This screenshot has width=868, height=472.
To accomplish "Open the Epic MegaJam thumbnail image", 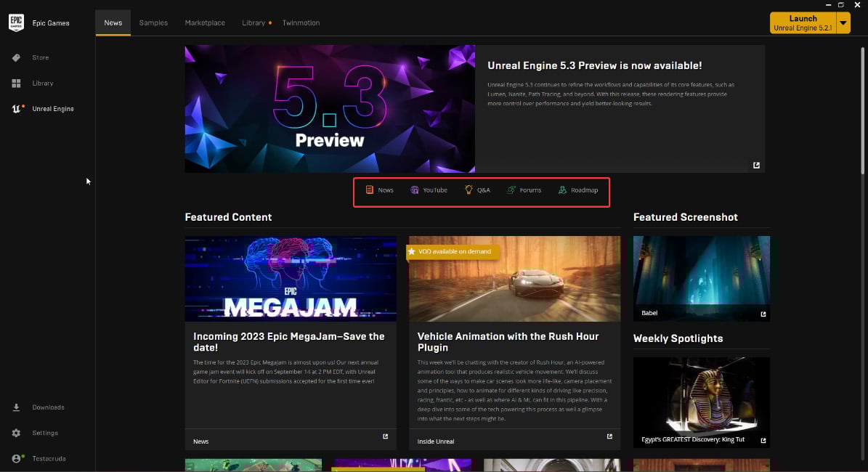I will pos(291,279).
